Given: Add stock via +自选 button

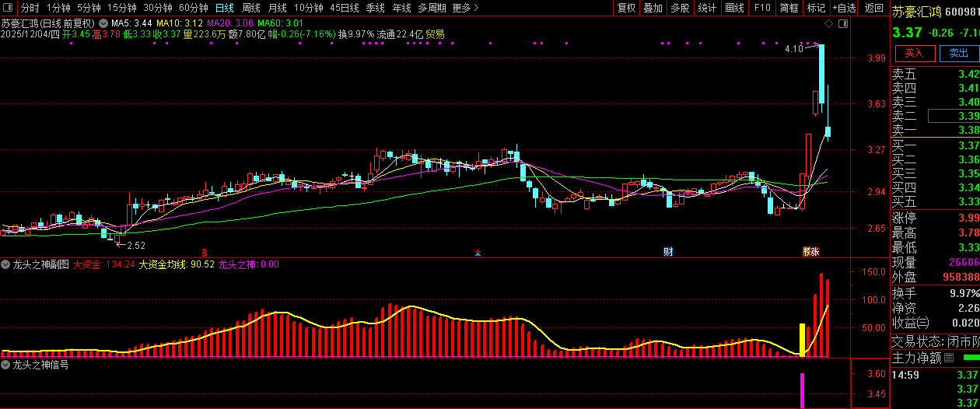Looking at the screenshot, I should click(x=844, y=8).
